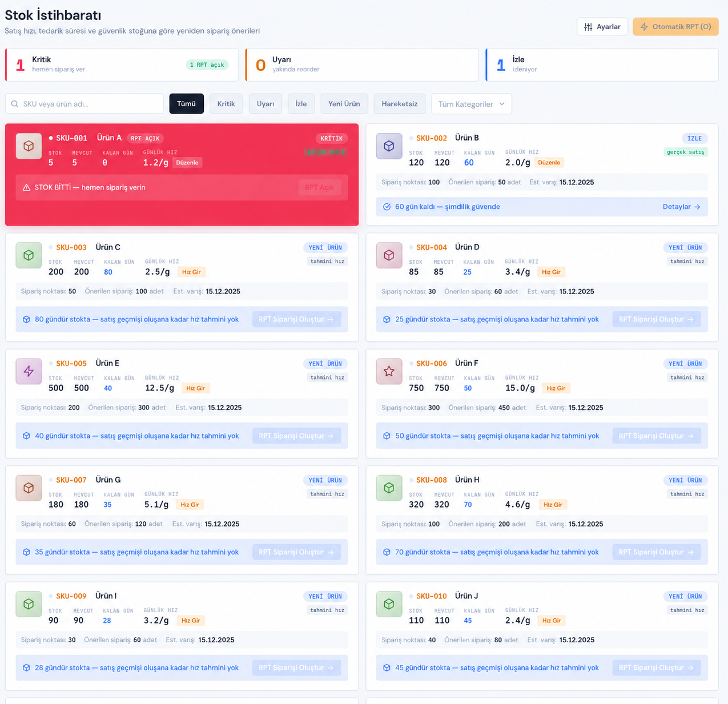Click the SKU-010 green cube icon
728x704 pixels.
(x=389, y=604)
